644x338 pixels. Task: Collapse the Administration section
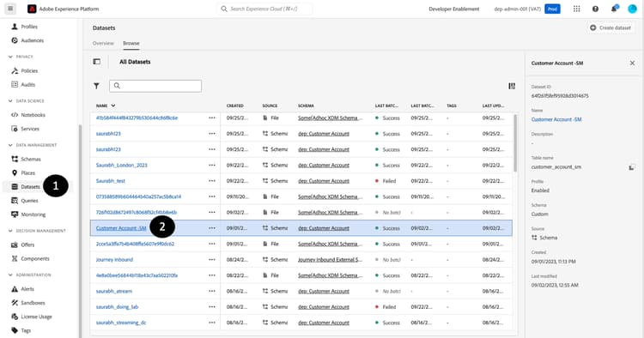coord(10,275)
